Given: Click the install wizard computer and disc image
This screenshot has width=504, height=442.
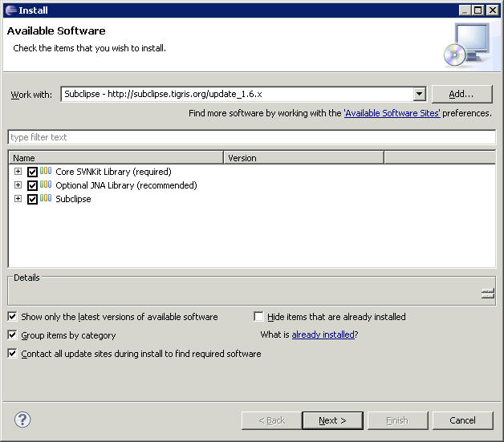Looking at the screenshot, I should (x=467, y=45).
